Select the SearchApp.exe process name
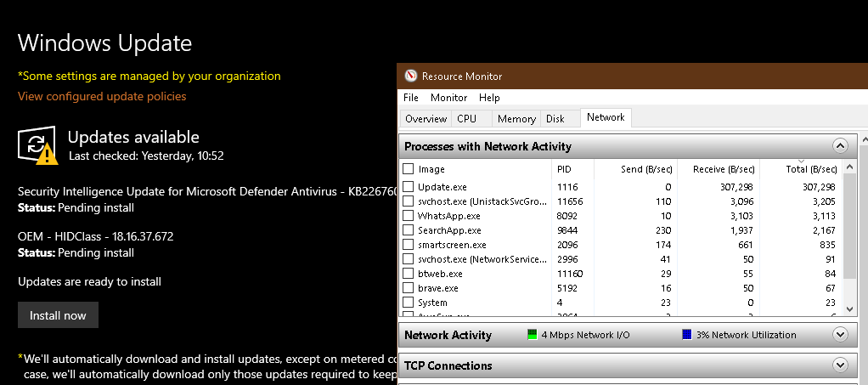This screenshot has width=868, height=385. click(449, 230)
